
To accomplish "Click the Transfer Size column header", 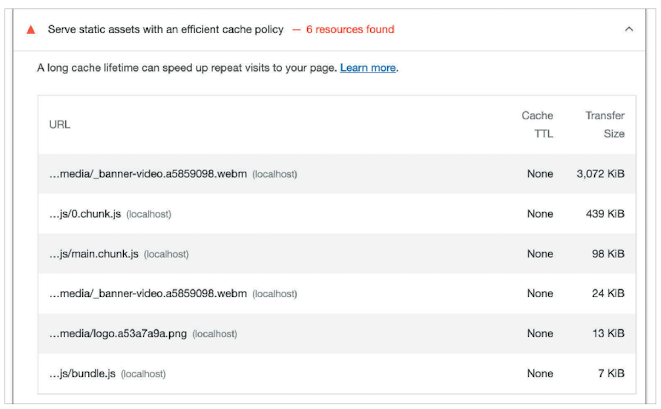I will click(605, 124).
